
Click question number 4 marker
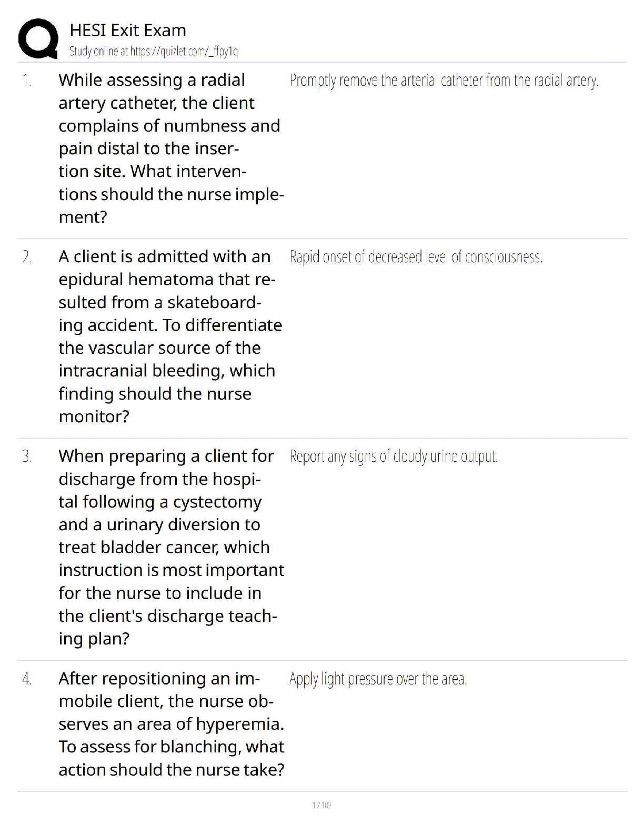point(27,679)
